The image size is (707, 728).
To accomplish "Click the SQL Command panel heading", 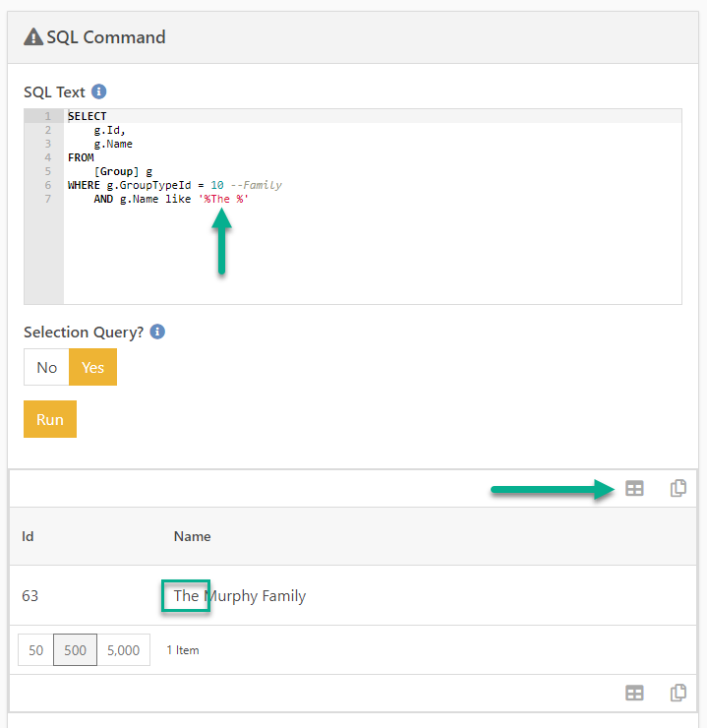I will (106, 37).
